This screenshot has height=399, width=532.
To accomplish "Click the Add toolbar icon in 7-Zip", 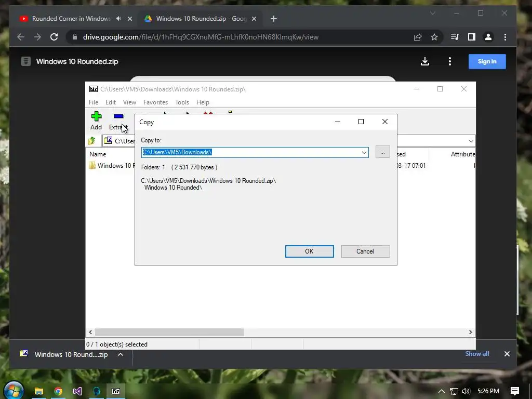I will (96, 121).
